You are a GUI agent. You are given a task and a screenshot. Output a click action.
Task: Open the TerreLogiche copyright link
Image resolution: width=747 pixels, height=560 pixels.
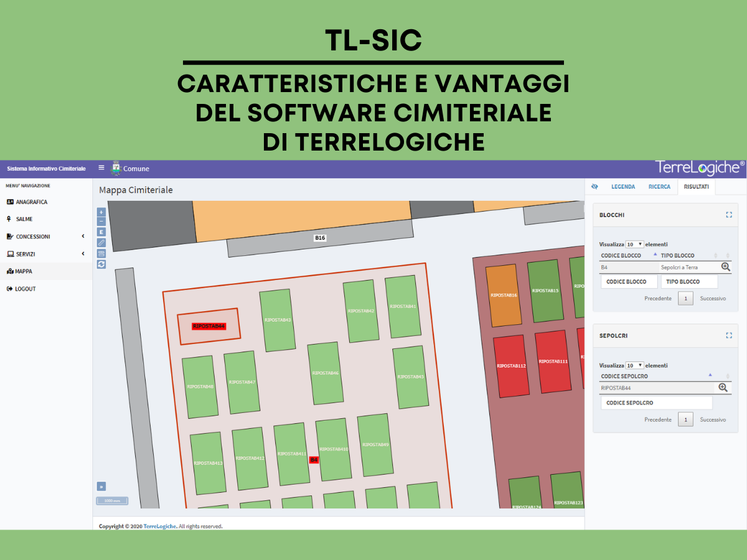point(160,526)
